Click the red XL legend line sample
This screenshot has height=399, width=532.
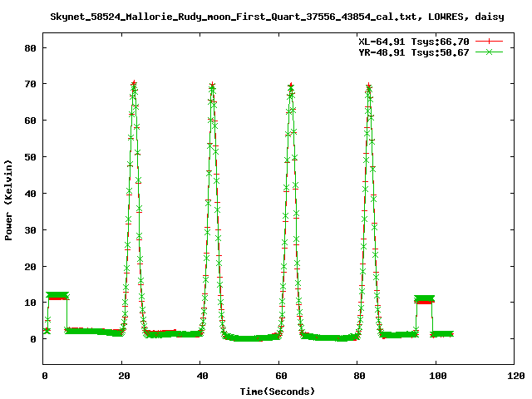(x=489, y=42)
